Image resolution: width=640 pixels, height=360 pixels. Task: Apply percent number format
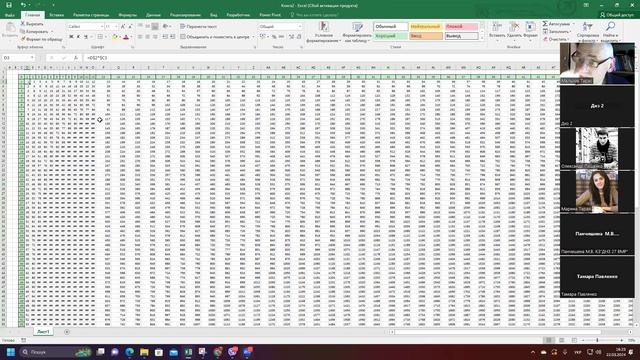[x=274, y=37]
